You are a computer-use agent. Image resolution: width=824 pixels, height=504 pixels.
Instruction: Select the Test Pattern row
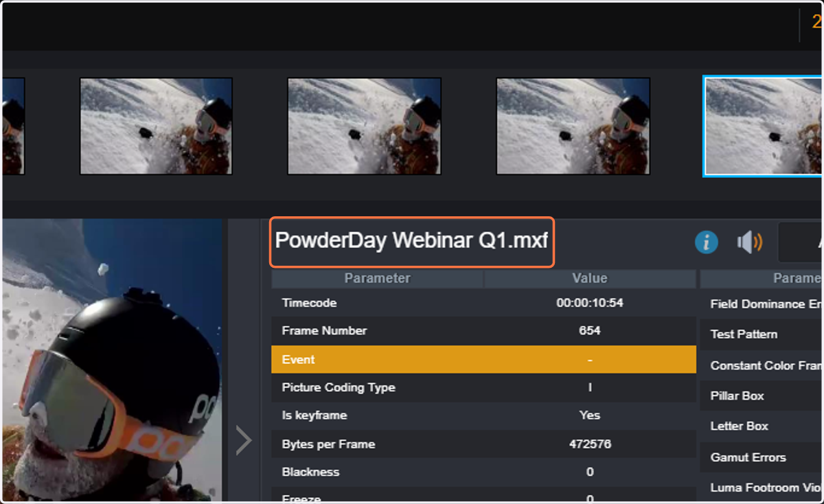(x=762, y=334)
